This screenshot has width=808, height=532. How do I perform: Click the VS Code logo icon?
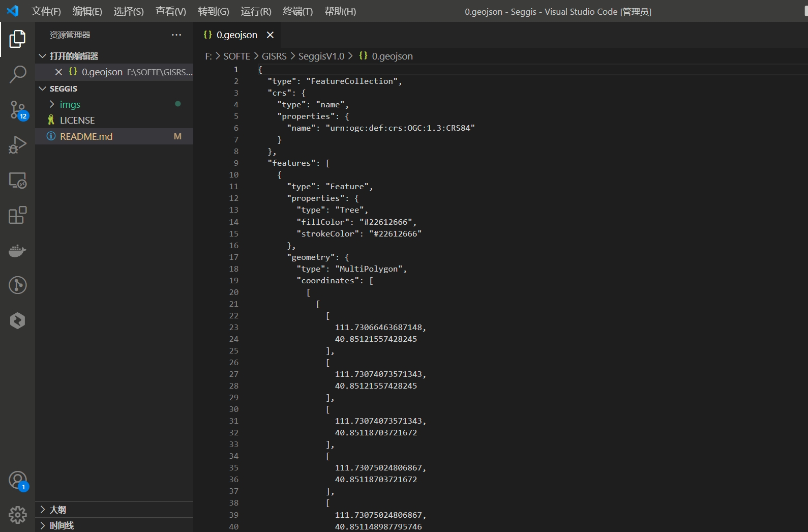pyautogui.click(x=13, y=11)
